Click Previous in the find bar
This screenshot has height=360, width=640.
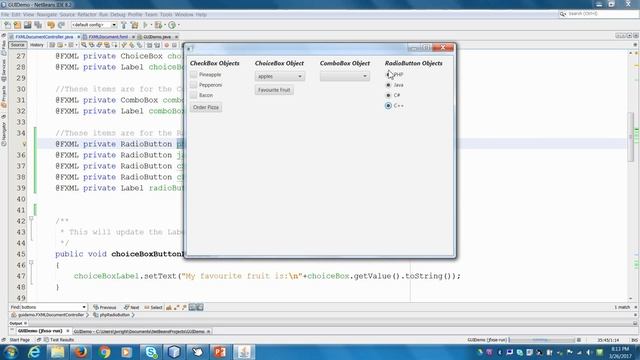pyautogui.click(x=105, y=307)
